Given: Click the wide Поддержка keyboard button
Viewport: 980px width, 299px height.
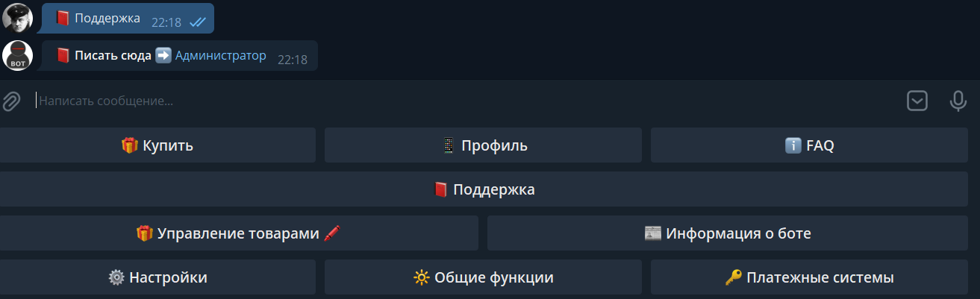Looking at the screenshot, I should [484, 189].
